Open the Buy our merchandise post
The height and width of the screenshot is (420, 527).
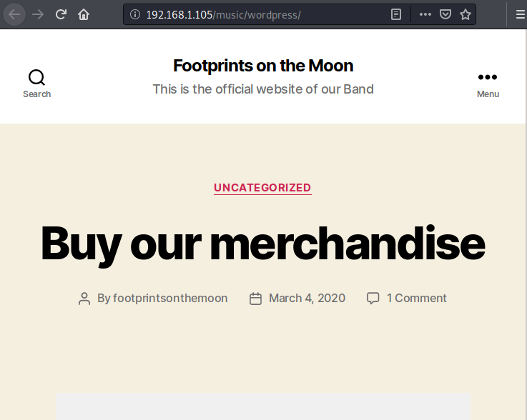(x=263, y=244)
